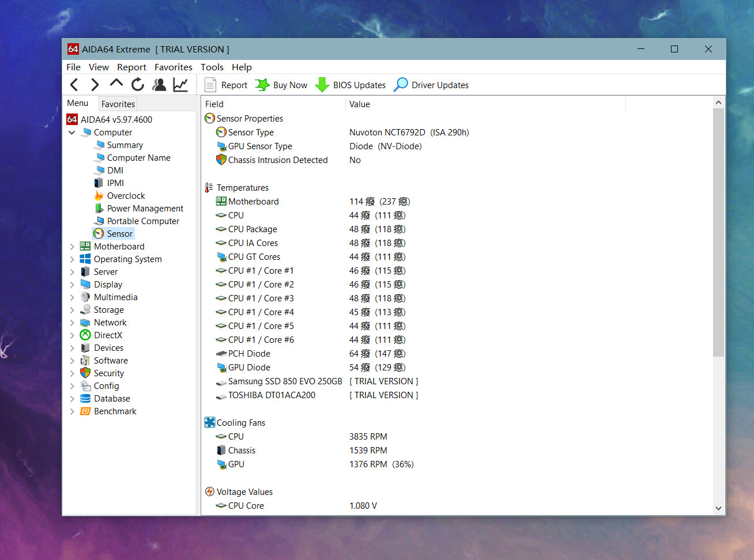
Task: Click the Driver Updates magnifier icon
Action: 401,85
